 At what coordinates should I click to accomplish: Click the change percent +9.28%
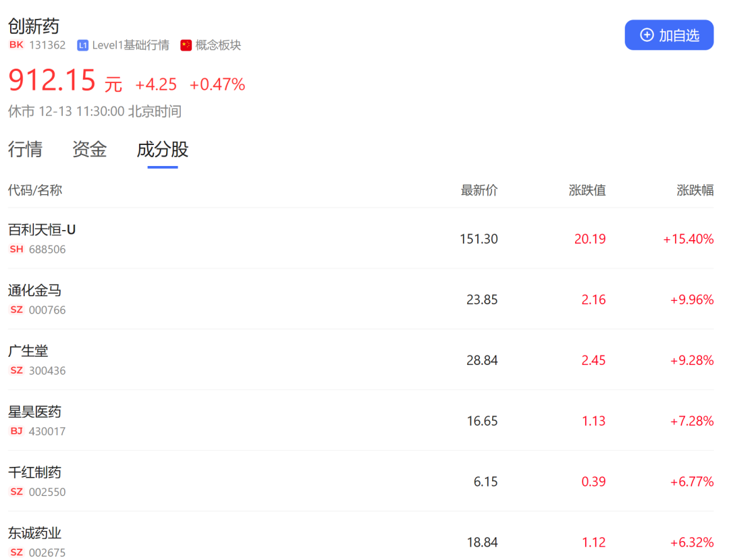pos(692,360)
